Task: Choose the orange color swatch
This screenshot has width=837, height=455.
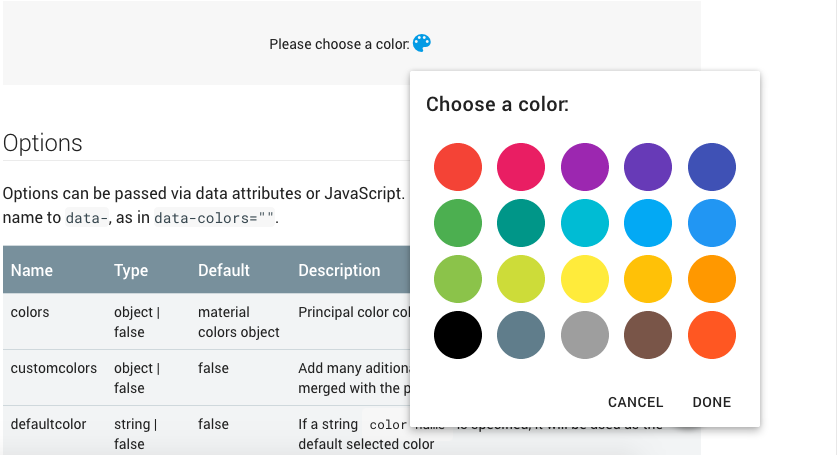Action: coord(712,279)
